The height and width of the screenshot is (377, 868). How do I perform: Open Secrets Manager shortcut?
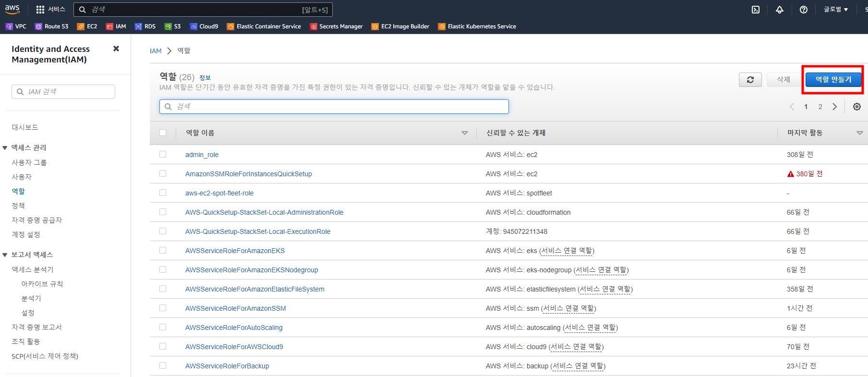pyautogui.click(x=336, y=26)
